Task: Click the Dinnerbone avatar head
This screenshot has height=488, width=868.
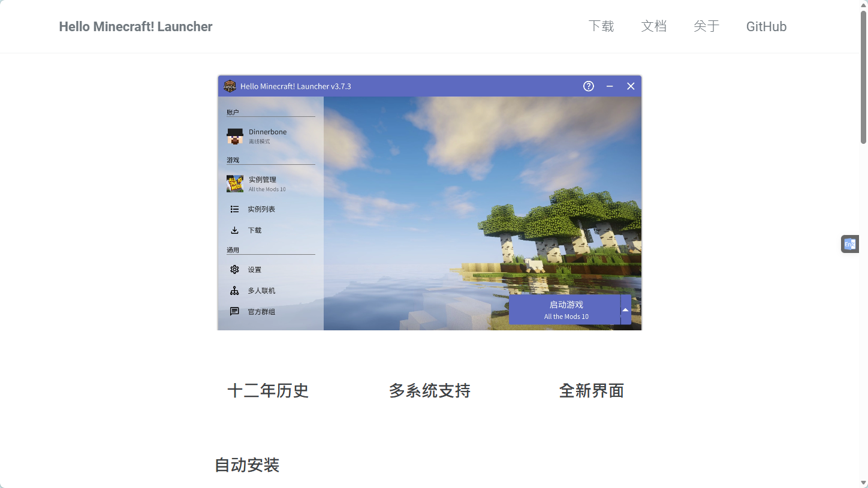Action: tap(235, 136)
